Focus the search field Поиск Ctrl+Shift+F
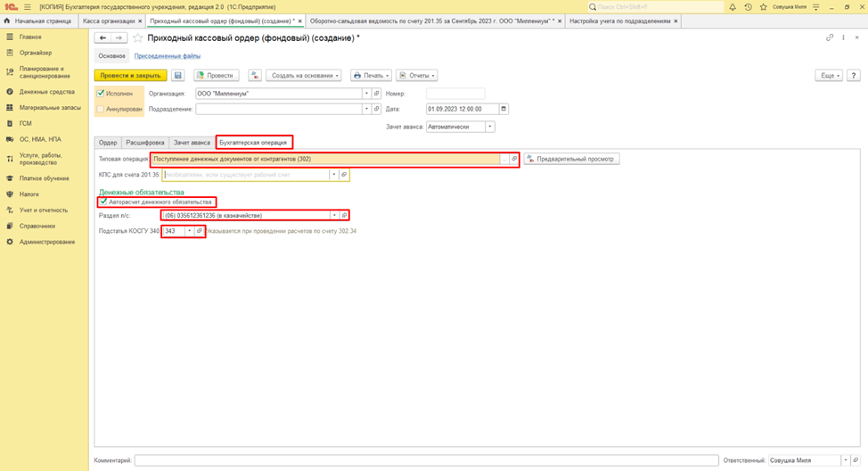The width and height of the screenshot is (868, 471). point(656,7)
